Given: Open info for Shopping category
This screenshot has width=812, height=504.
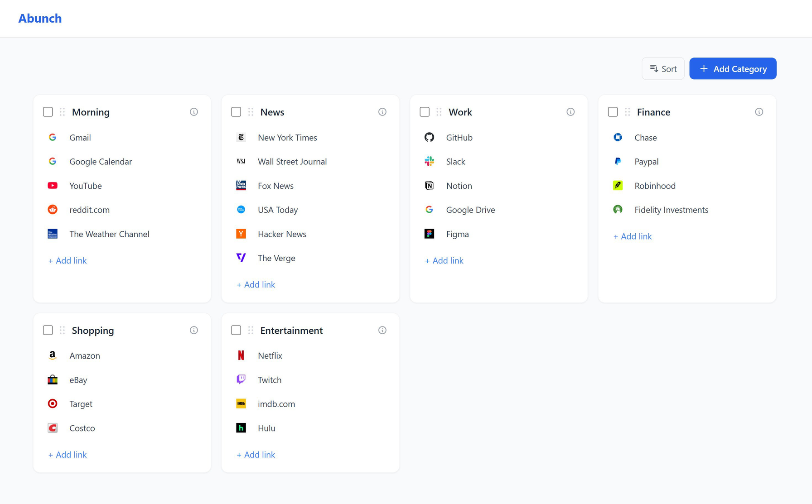Looking at the screenshot, I should click(194, 330).
